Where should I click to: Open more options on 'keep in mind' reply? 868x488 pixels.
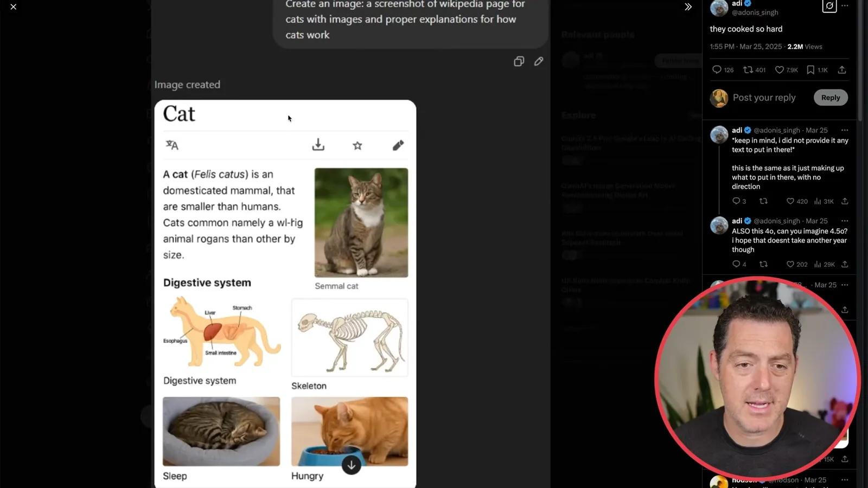tap(845, 130)
